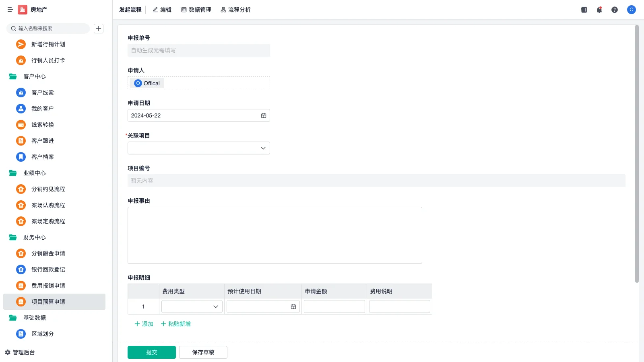Image resolution: width=644 pixels, height=362 pixels.
Task: Click the 申请日期 field showing 2024-05-22
Action: tap(199, 115)
